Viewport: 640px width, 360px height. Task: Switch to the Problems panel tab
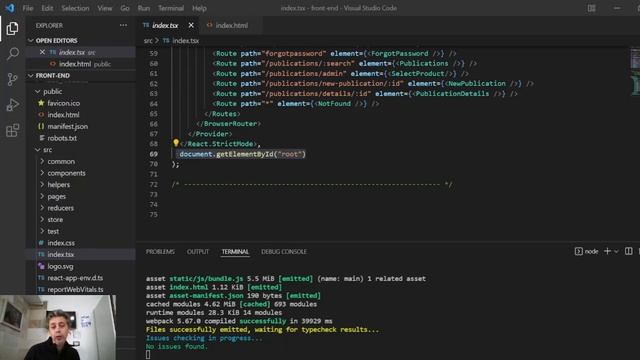160,252
